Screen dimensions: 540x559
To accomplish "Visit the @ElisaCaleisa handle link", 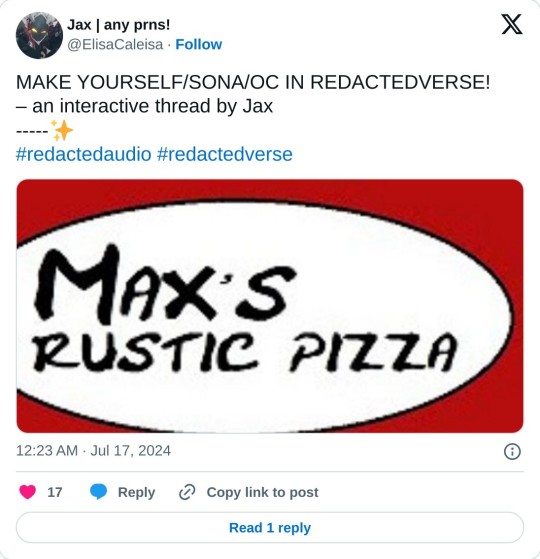I will tap(115, 45).
